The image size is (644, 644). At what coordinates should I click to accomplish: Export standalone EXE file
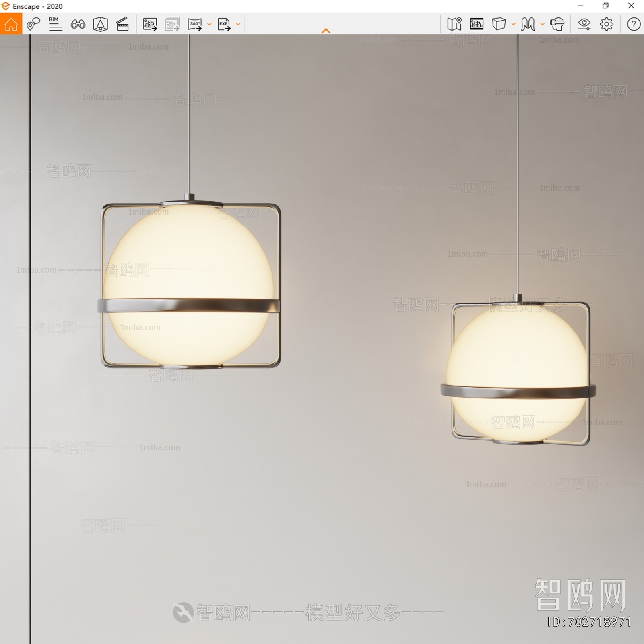click(x=224, y=24)
